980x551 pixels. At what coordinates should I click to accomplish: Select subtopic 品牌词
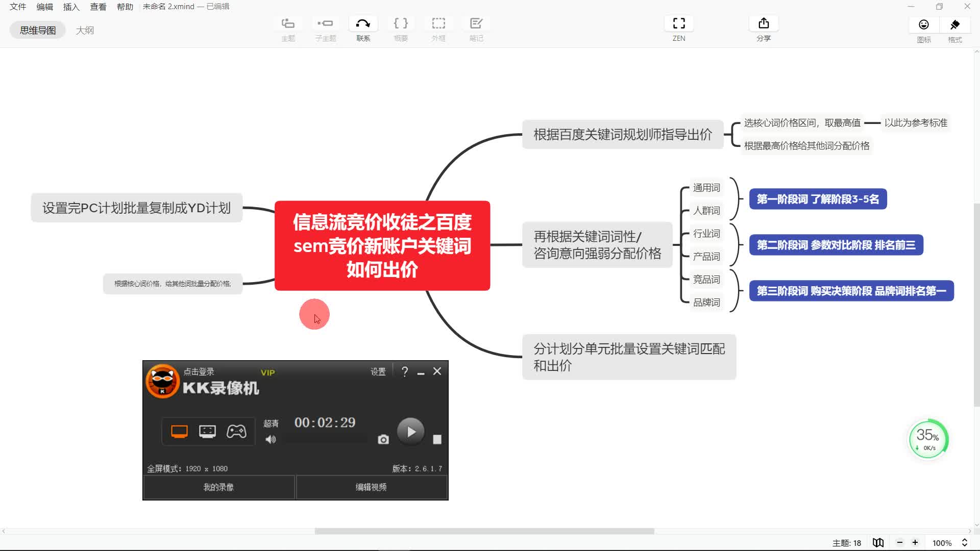tap(706, 303)
